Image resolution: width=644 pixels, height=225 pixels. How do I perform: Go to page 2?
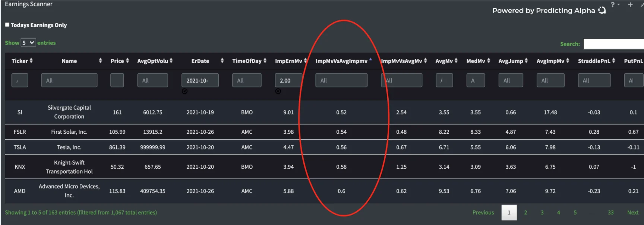(x=525, y=212)
